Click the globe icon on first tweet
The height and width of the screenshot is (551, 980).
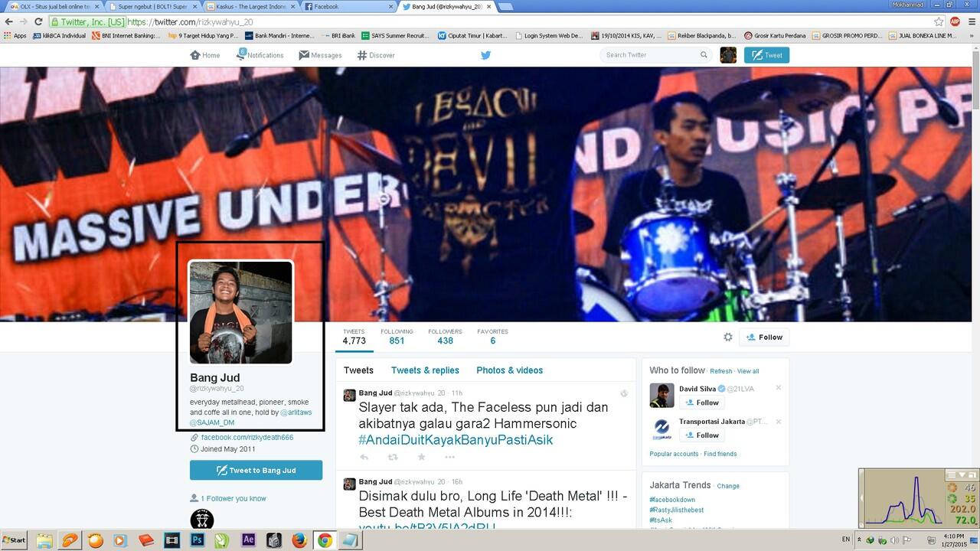click(624, 393)
